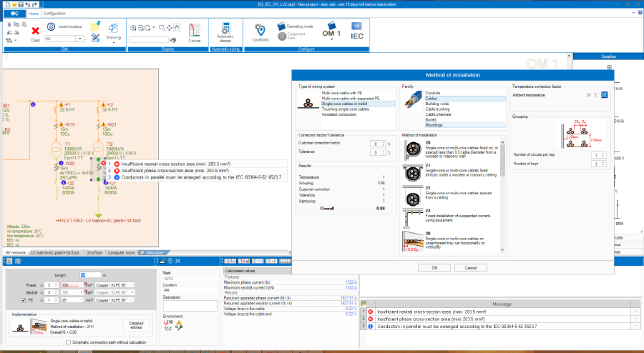Switch to the Configuration ribbon tab
The image size is (644, 353).
(x=54, y=13)
